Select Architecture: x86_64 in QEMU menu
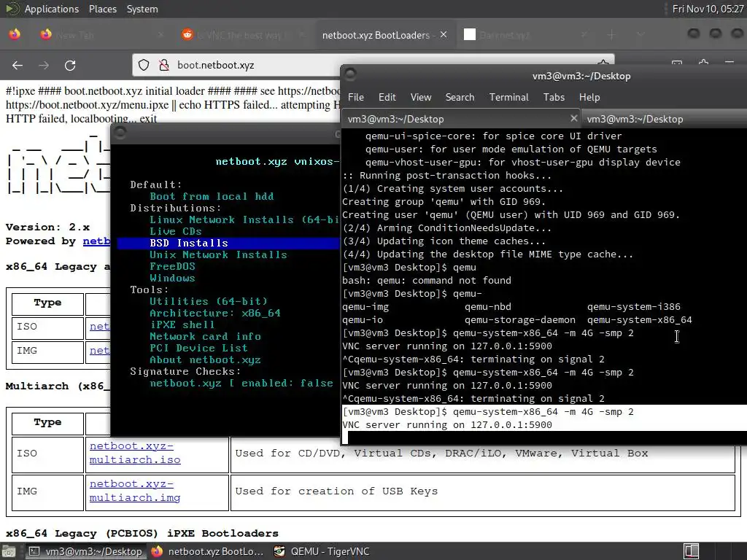 click(x=215, y=313)
